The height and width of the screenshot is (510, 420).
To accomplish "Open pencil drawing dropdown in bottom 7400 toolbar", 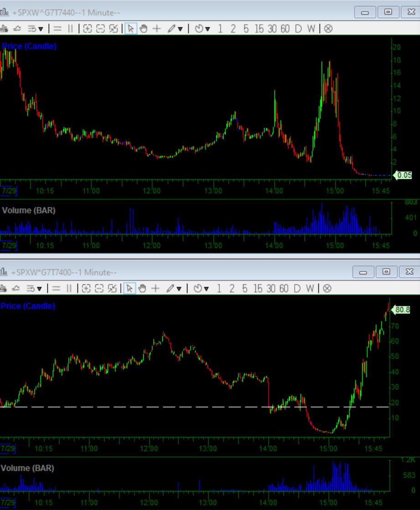I will tap(173, 288).
